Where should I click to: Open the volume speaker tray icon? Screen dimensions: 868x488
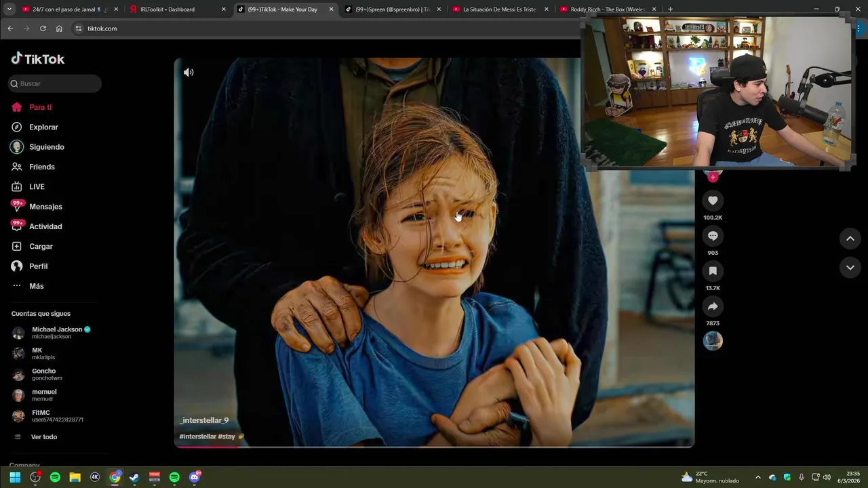827,477
